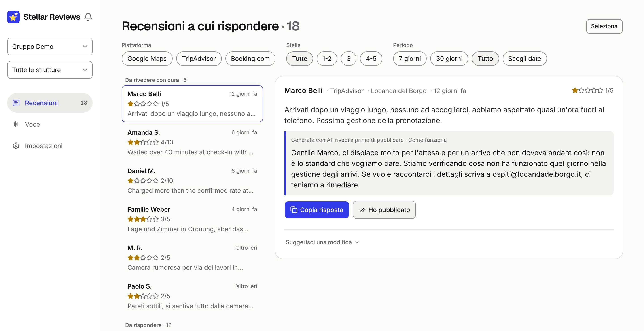Click Copia risposta button
The width and height of the screenshot is (644, 331).
(316, 210)
